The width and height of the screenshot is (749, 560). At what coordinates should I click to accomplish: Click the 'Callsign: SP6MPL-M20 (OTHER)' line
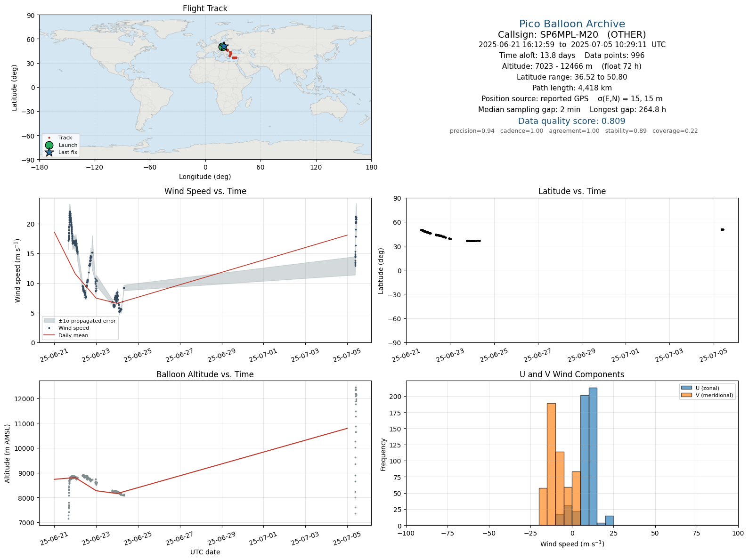(572, 34)
